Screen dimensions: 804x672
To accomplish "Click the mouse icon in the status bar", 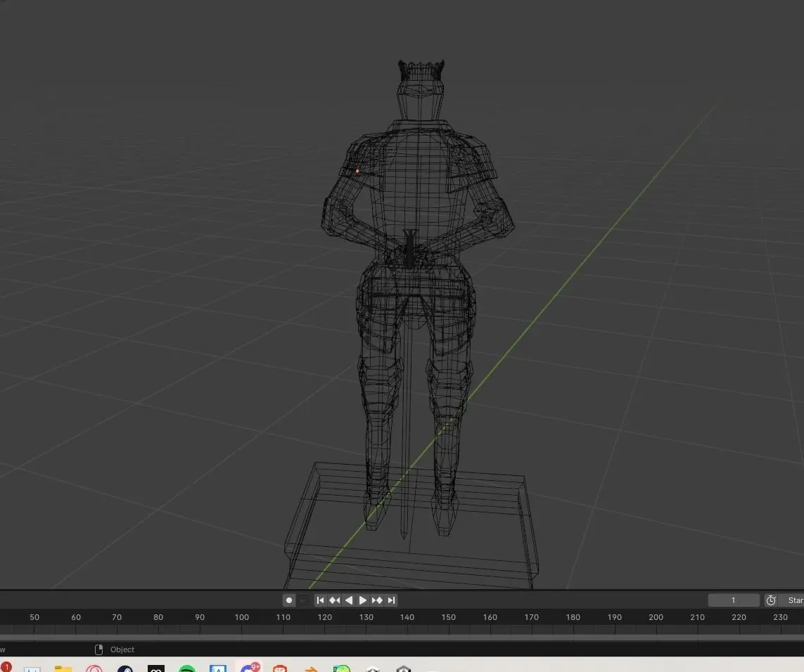I will click(x=99, y=650).
